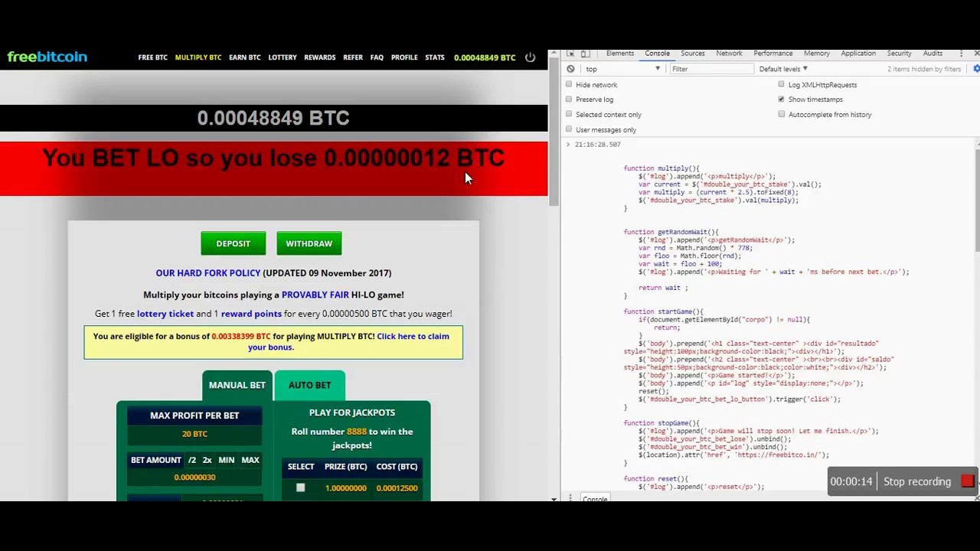Image resolution: width=980 pixels, height=551 pixels.
Task: Tick the 1.00000000 jackpot select checkbox
Action: click(x=300, y=487)
